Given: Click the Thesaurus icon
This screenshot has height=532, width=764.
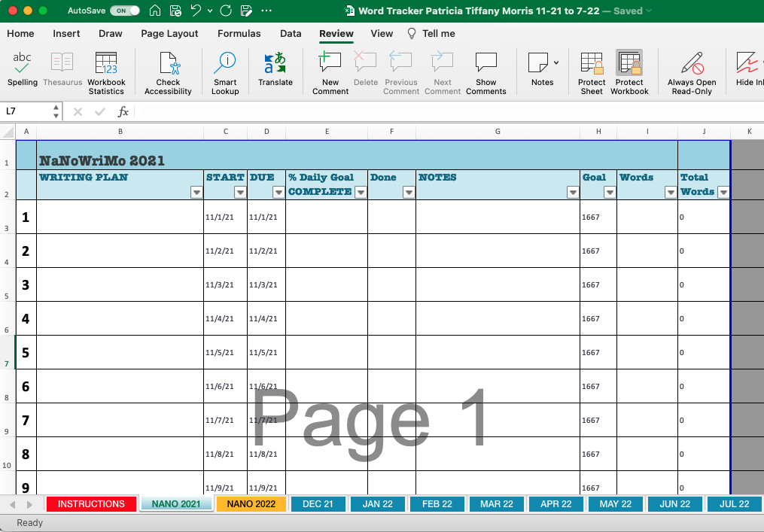Looking at the screenshot, I should click(62, 63).
